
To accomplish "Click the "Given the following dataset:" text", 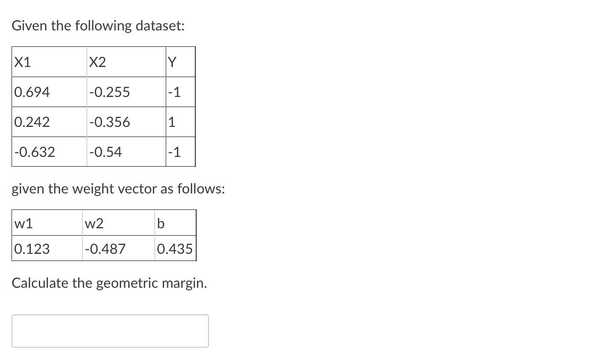I will pos(98,26).
